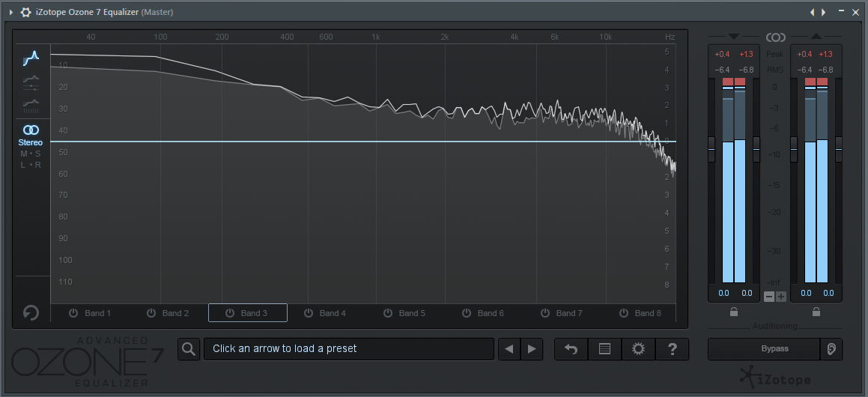Open the history list icon
This screenshot has width=868, height=397.
(605, 349)
